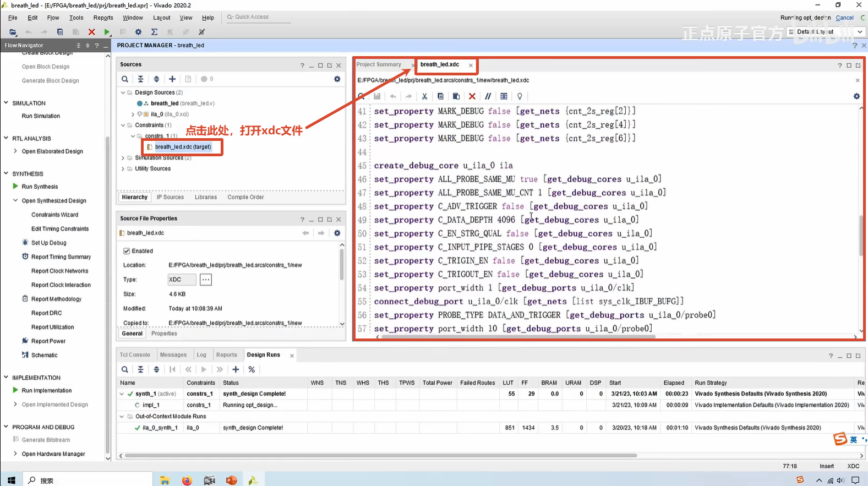
Task: Click the percent icon in Design Runs toolbar
Action: click(x=252, y=369)
